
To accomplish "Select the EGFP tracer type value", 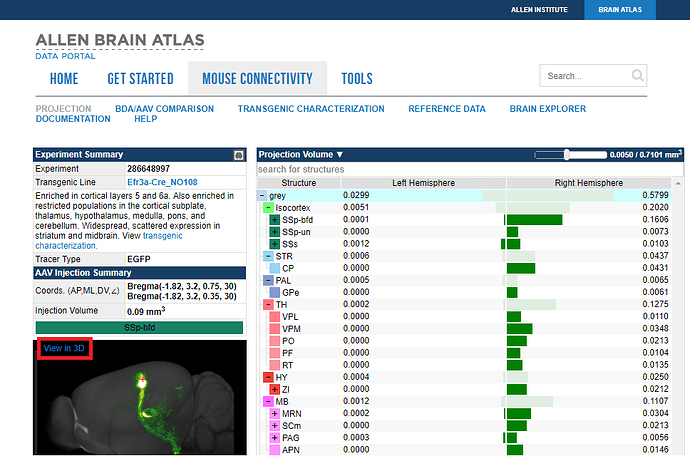I will tap(139, 259).
